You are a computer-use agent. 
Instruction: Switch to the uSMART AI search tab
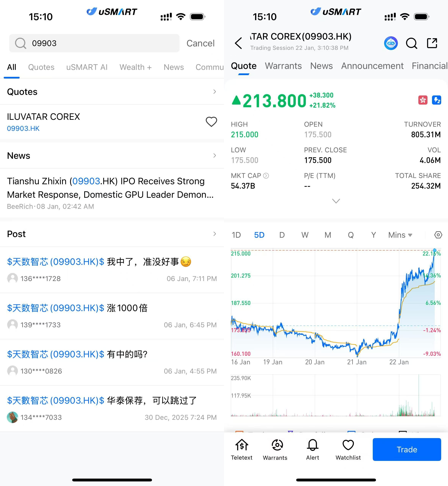pos(87,67)
